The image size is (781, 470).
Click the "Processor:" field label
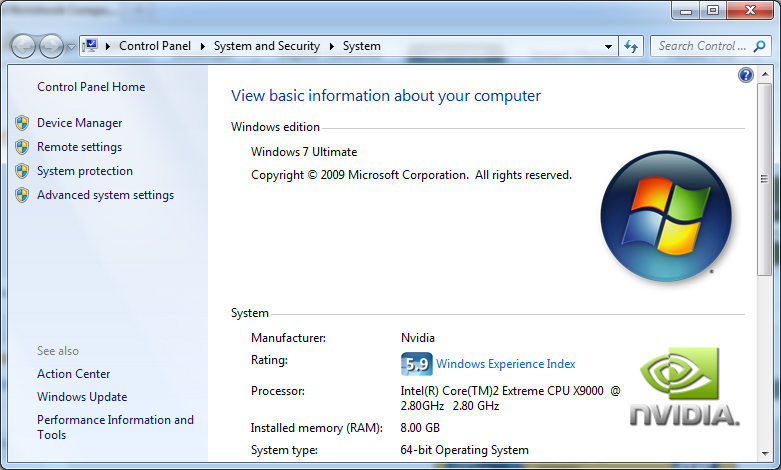tap(277, 391)
